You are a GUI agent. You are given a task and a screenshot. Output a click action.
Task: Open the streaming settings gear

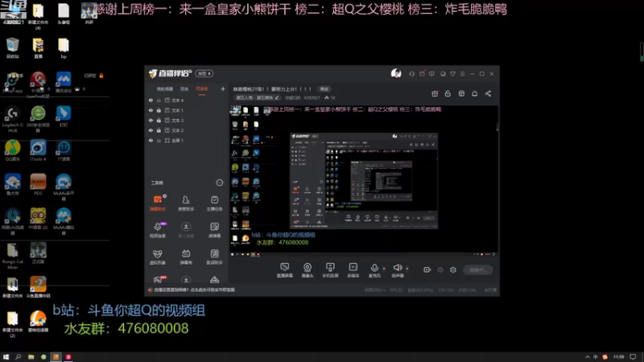453,269
